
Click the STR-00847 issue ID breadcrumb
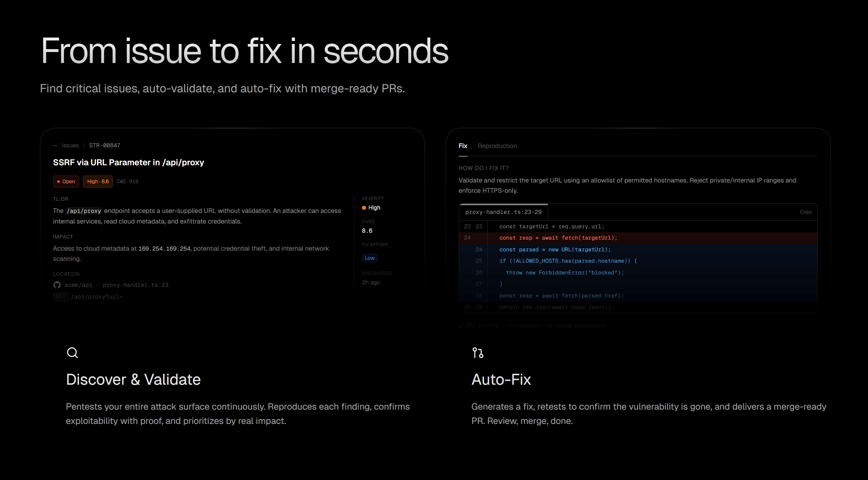point(105,145)
